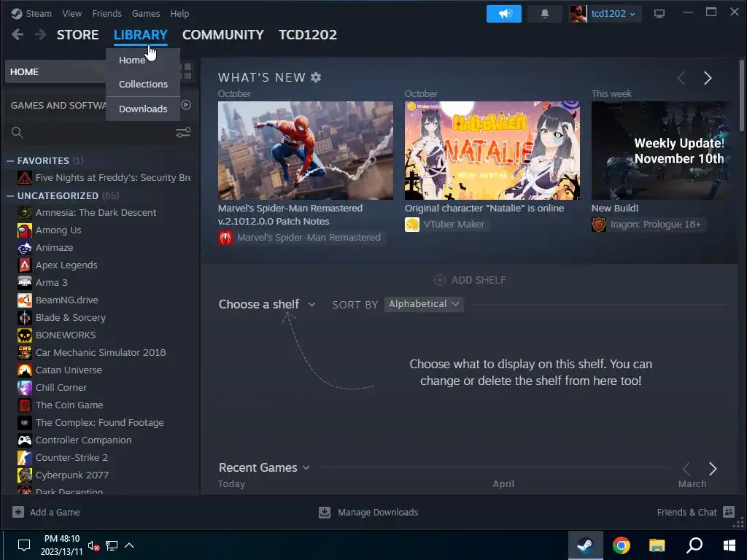Click the Windows taskbar search icon
Viewport: 747px width, 560px height.
[x=694, y=545]
